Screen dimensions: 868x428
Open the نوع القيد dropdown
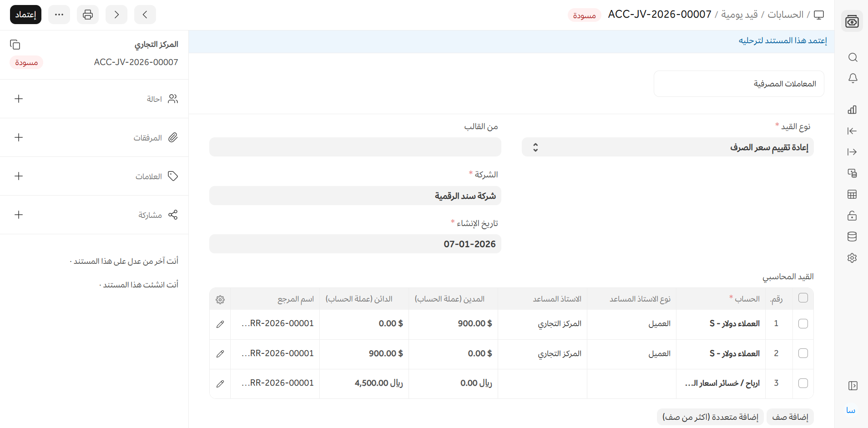667,147
